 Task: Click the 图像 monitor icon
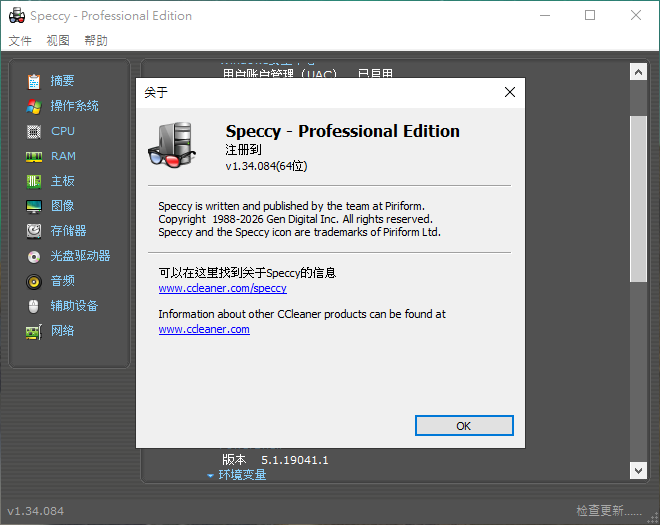click(x=34, y=206)
